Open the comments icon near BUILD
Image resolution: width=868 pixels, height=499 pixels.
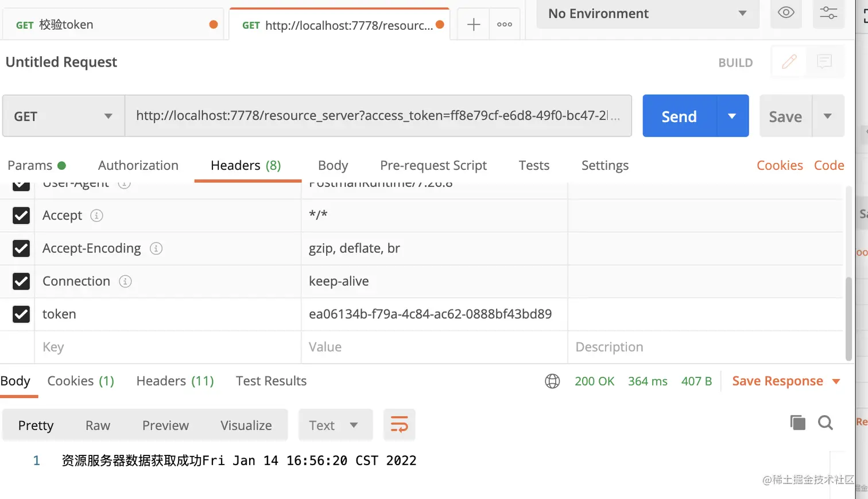(x=824, y=61)
